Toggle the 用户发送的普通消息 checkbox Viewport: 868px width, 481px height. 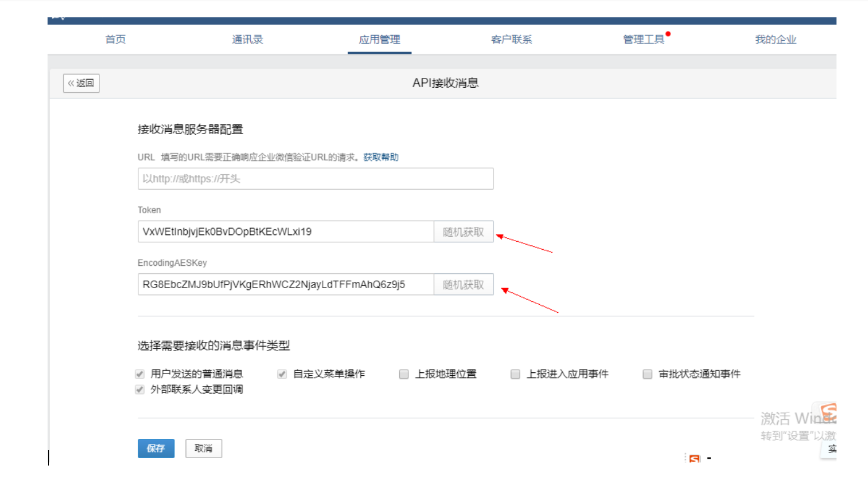pos(140,374)
